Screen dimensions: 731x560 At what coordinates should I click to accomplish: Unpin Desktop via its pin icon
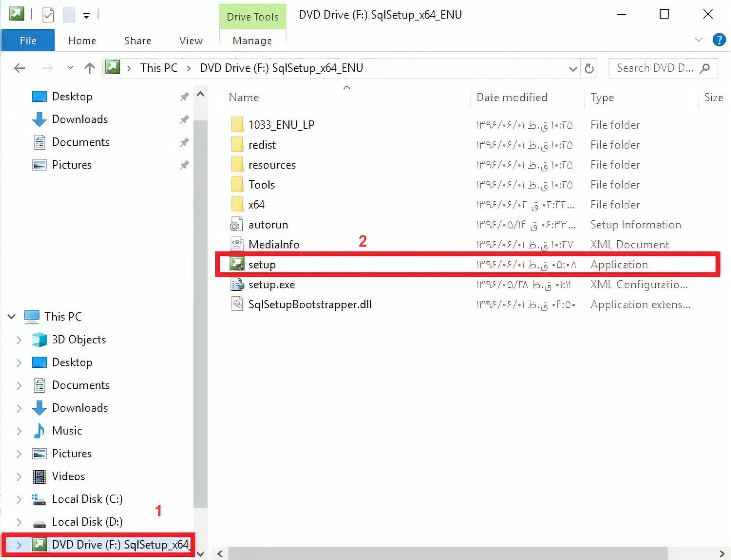pyautogui.click(x=184, y=96)
